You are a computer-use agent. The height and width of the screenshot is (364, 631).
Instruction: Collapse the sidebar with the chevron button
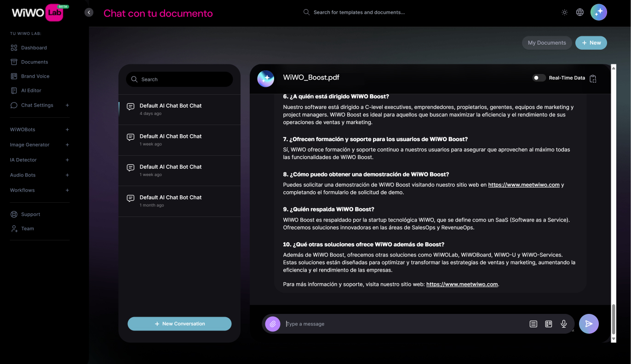click(89, 12)
